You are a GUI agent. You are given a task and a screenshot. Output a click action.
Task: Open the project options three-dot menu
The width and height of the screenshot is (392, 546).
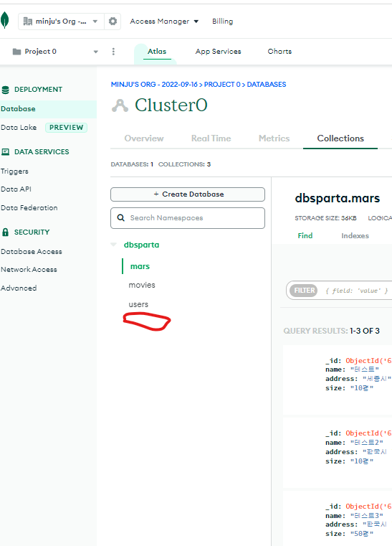113,52
